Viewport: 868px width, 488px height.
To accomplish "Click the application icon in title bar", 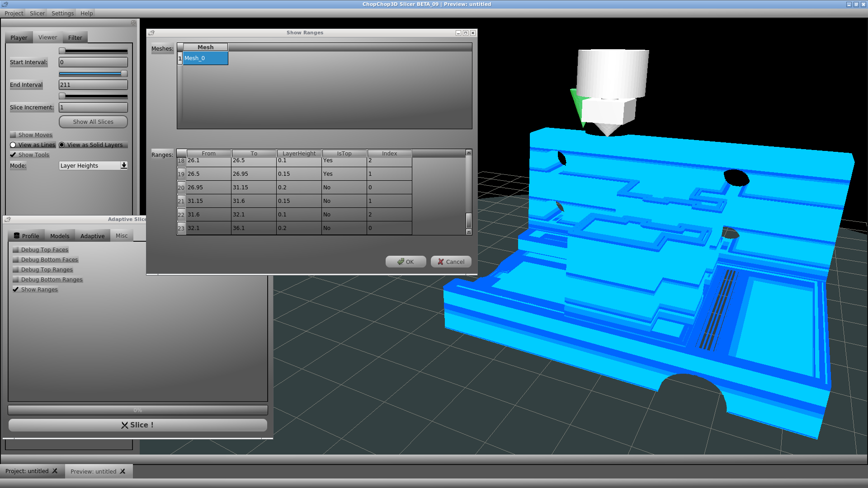I will click(5, 4).
